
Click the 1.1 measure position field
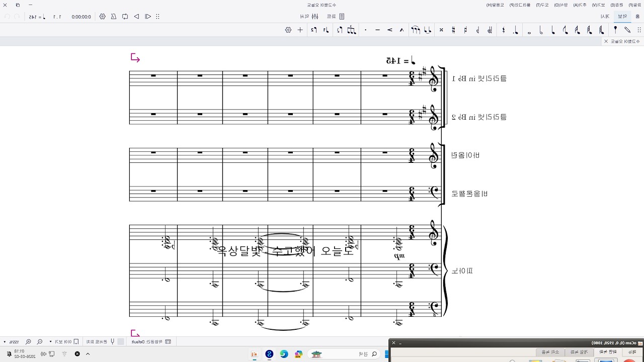click(x=58, y=17)
